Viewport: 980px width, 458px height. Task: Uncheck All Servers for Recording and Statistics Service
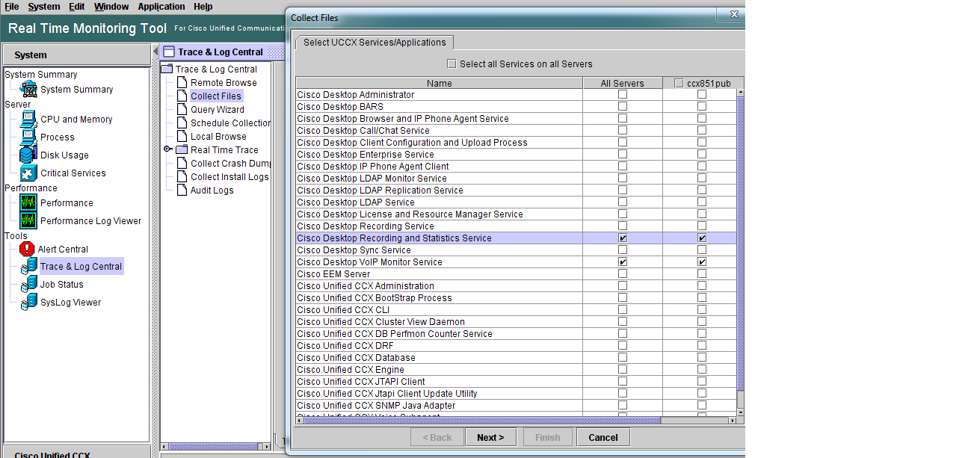[x=623, y=238]
